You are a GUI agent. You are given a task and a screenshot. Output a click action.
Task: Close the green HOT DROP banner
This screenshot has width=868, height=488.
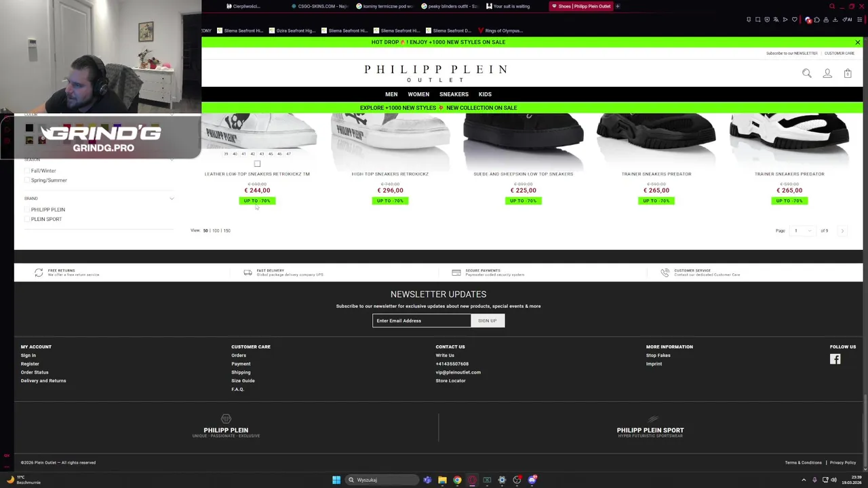(857, 42)
